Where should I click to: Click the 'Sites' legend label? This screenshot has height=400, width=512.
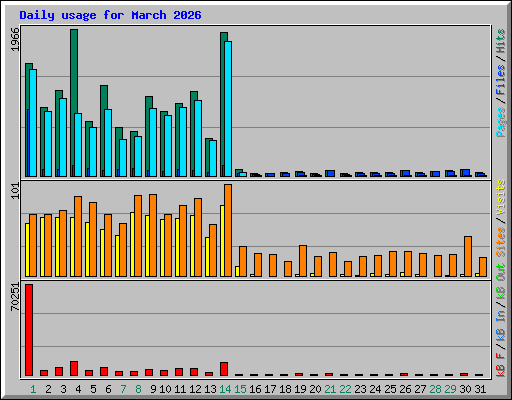pyautogui.click(x=501, y=242)
